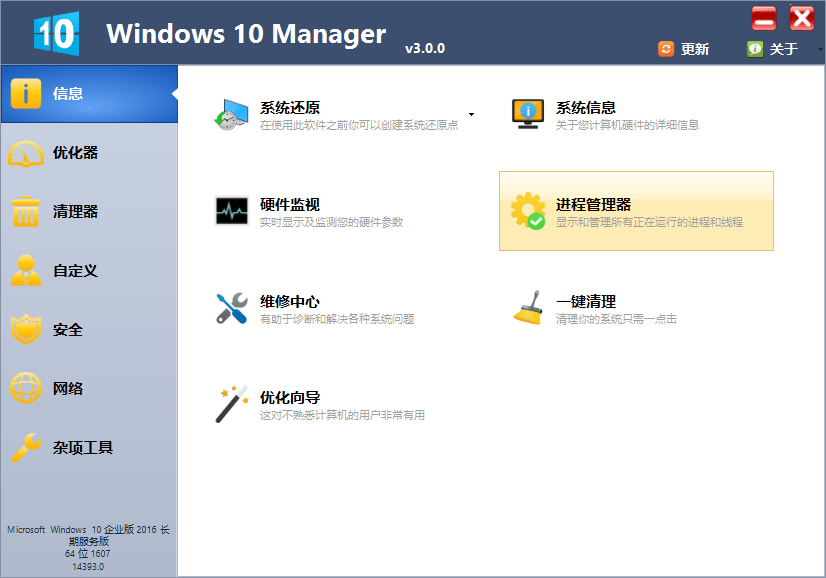Image resolution: width=826 pixels, height=578 pixels.
Task: Open the 自定义 customization section
Action: [x=88, y=270]
